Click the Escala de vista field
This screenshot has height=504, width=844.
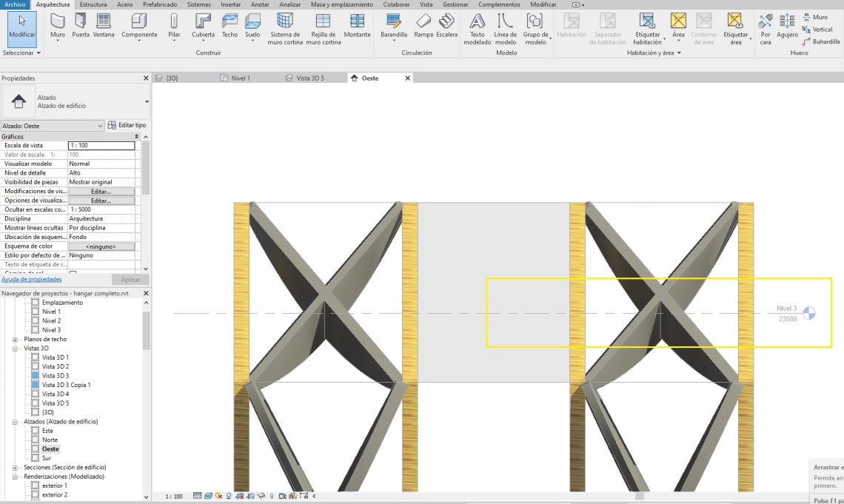click(101, 146)
